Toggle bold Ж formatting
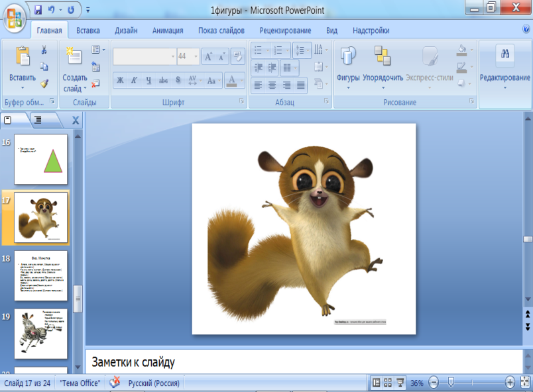 coord(120,80)
